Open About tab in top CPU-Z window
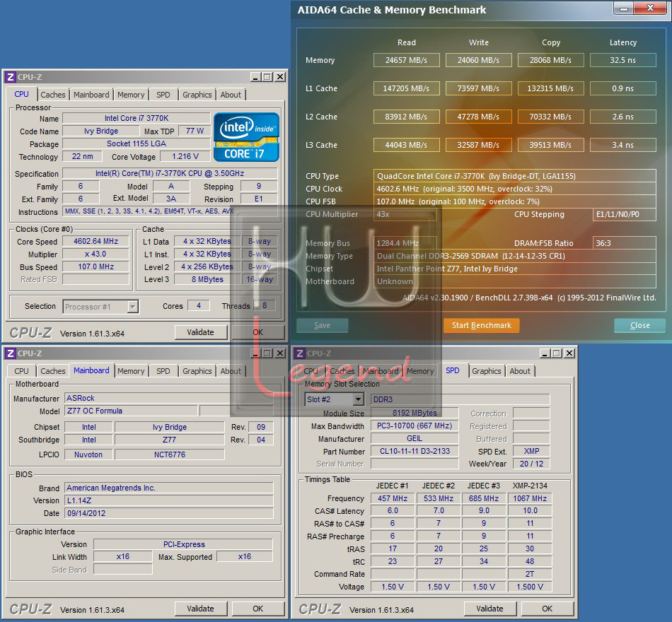This screenshot has width=672, height=622. 231,95
